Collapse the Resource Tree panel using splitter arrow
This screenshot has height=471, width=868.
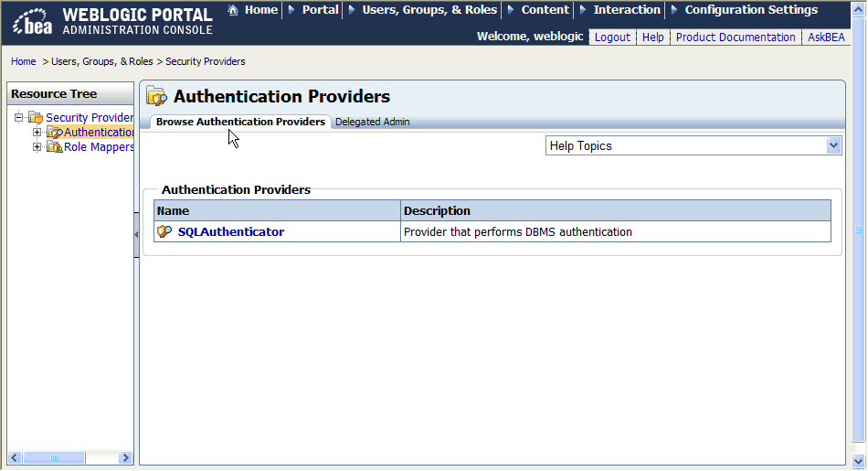pos(136,235)
